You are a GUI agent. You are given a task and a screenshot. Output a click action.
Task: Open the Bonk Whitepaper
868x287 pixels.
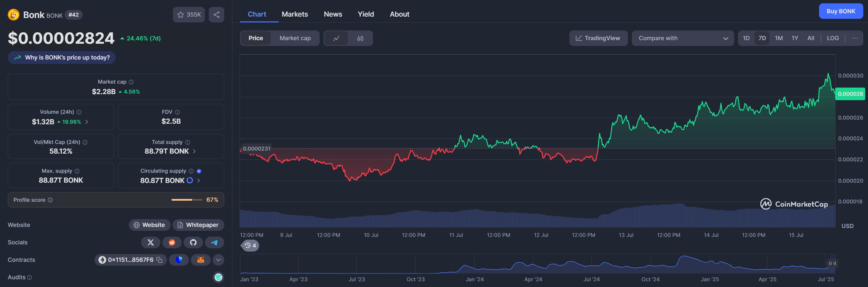click(198, 225)
